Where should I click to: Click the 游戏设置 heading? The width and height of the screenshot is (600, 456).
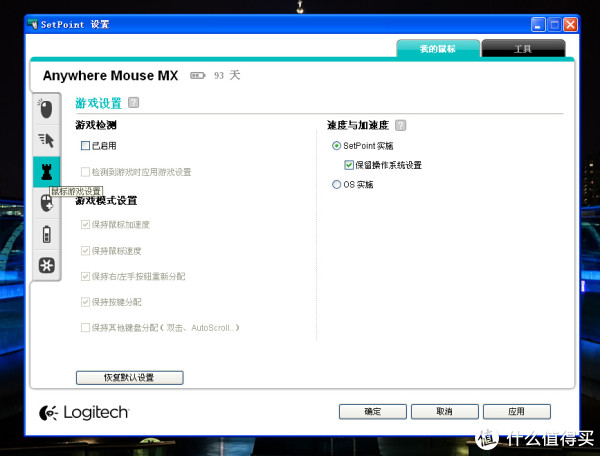click(98, 103)
